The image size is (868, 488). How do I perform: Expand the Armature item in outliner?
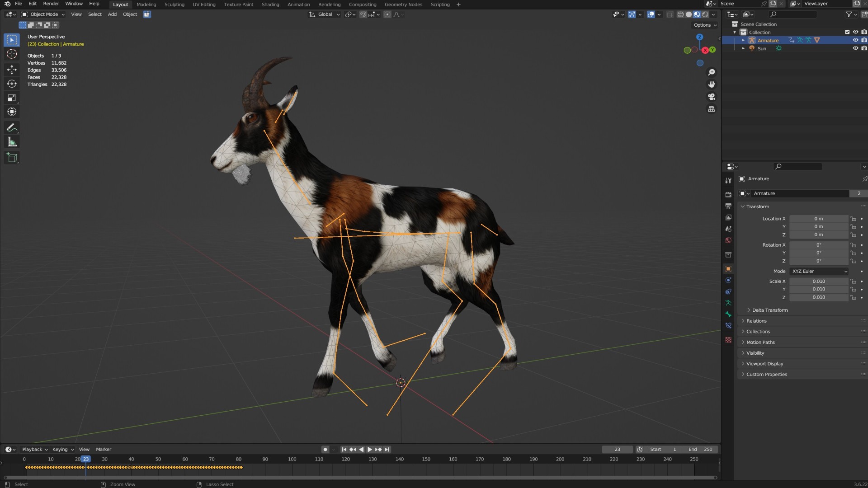[743, 40]
